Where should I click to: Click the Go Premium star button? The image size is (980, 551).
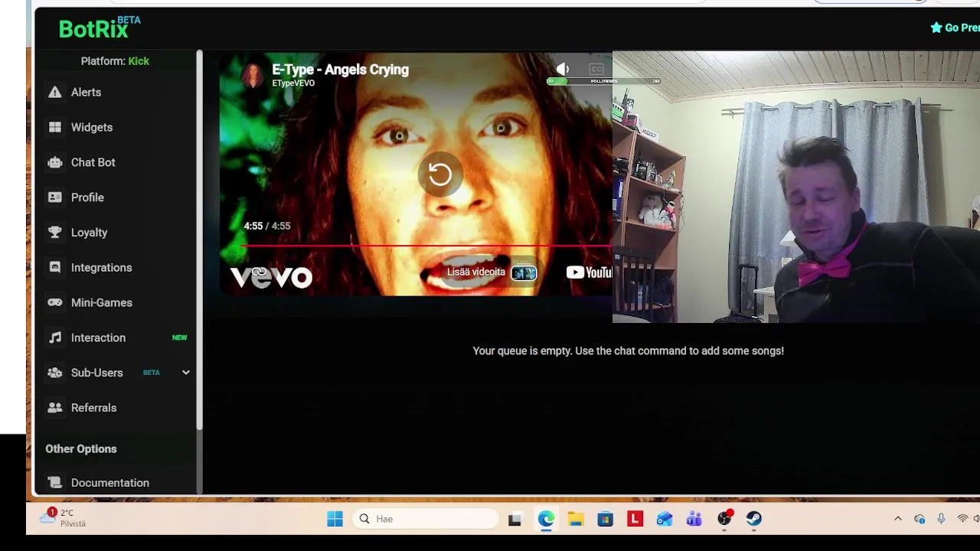click(x=955, y=28)
